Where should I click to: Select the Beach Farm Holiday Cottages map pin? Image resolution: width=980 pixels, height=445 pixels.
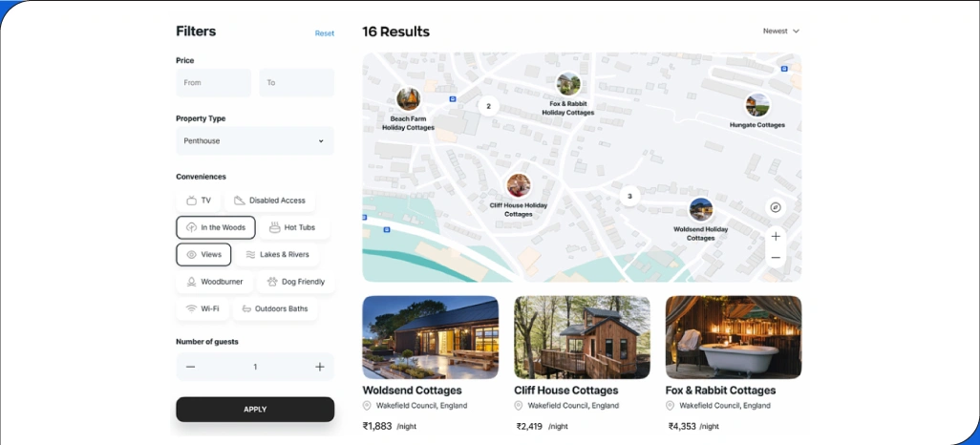[408, 98]
